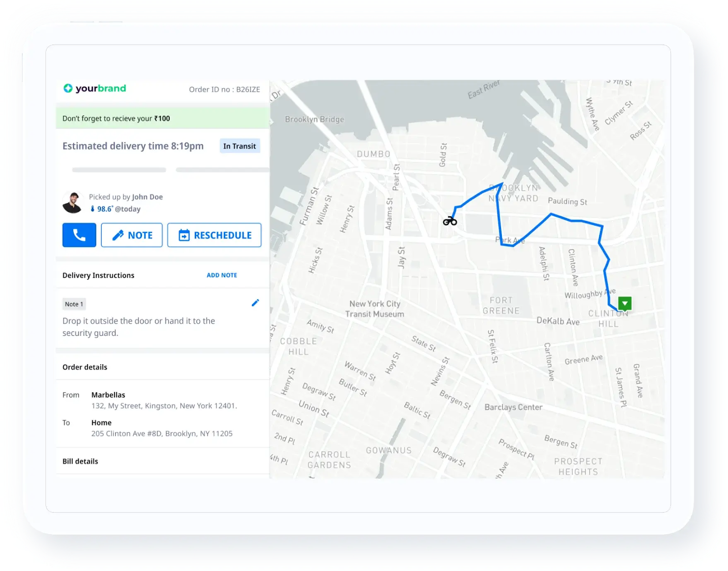The image size is (728, 571).
Task: Collapse the Order details section
Action: point(85,367)
